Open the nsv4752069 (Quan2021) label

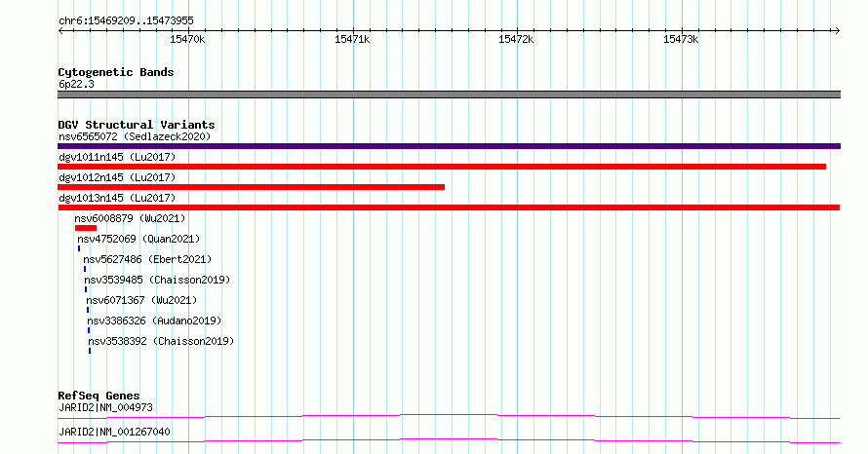coord(138,239)
